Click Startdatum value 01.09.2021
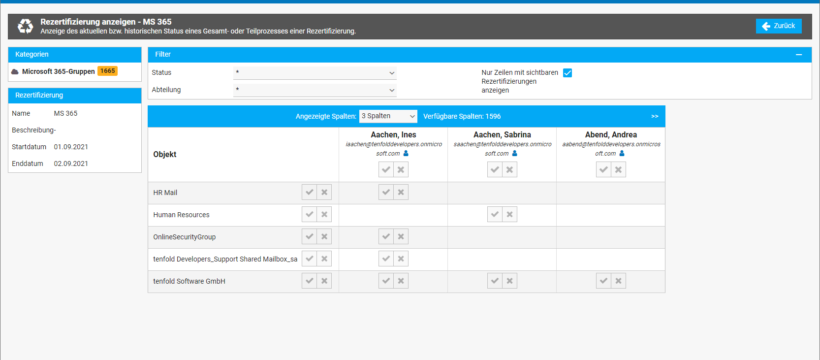The image size is (820, 360). (x=71, y=147)
